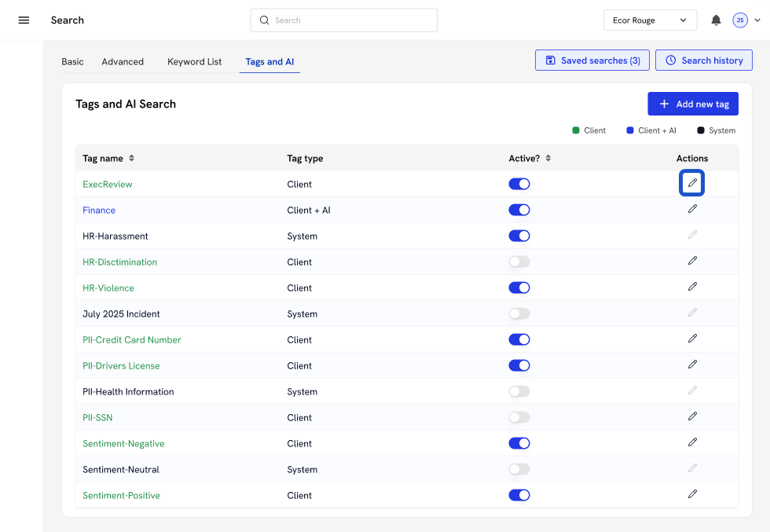Edit the PII-SSN tag
This screenshot has width=770, height=532.
tap(692, 416)
